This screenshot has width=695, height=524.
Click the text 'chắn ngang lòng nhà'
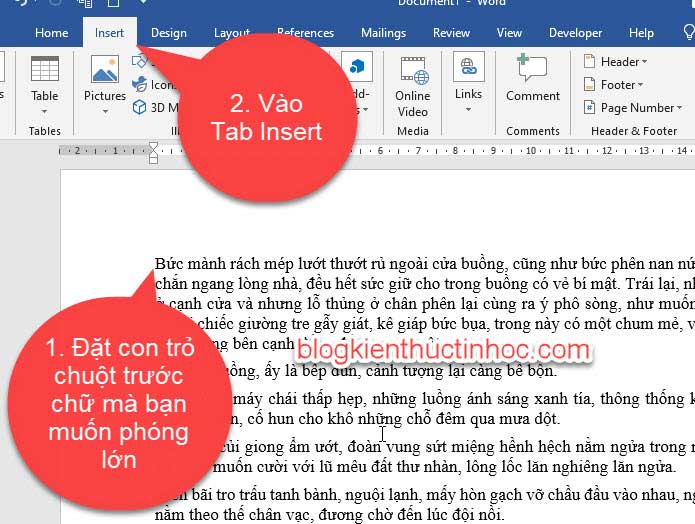click(226, 284)
